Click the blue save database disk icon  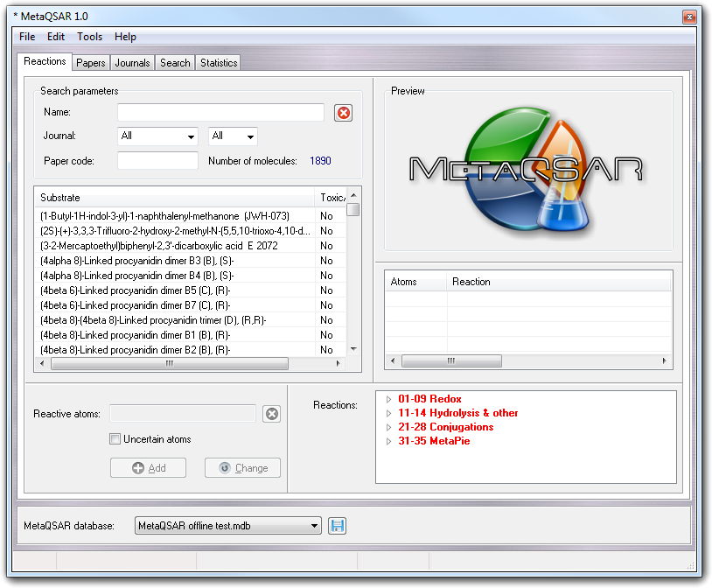337,526
